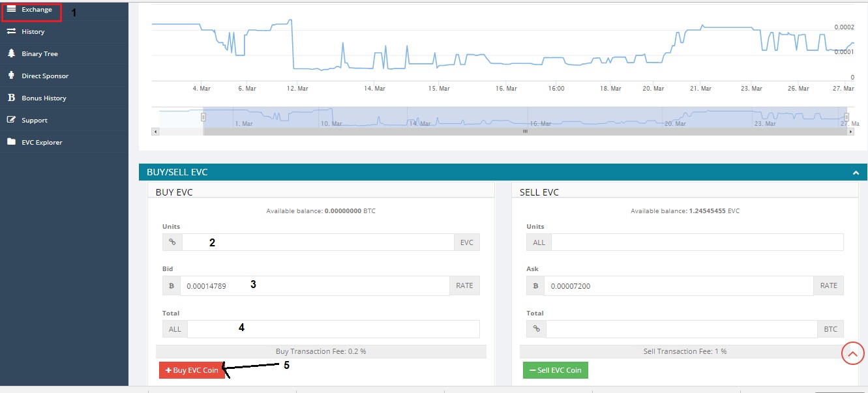Click the Direct Sponsor person icon
Screen dimensions: 868x393
click(11, 76)
